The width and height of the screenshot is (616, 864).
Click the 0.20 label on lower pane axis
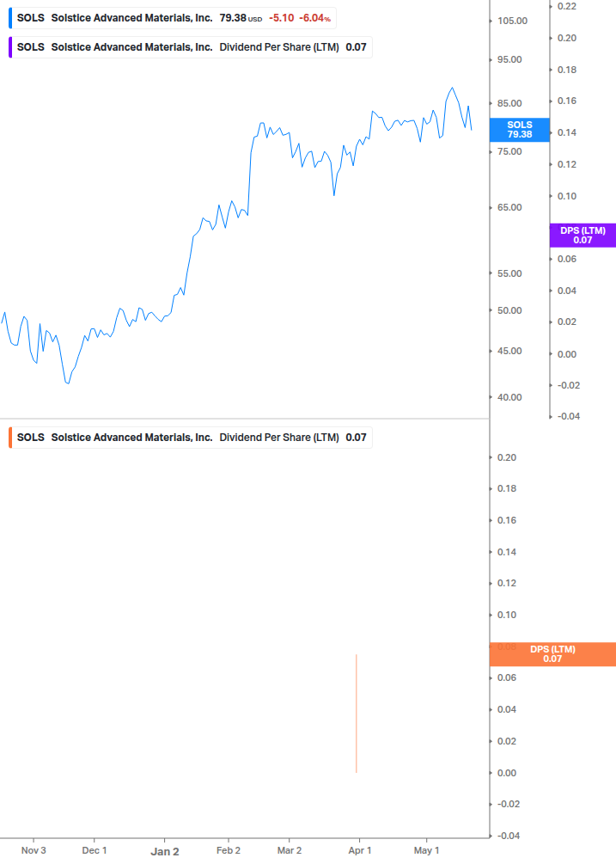pyautogui.click(x=507, y=457)
